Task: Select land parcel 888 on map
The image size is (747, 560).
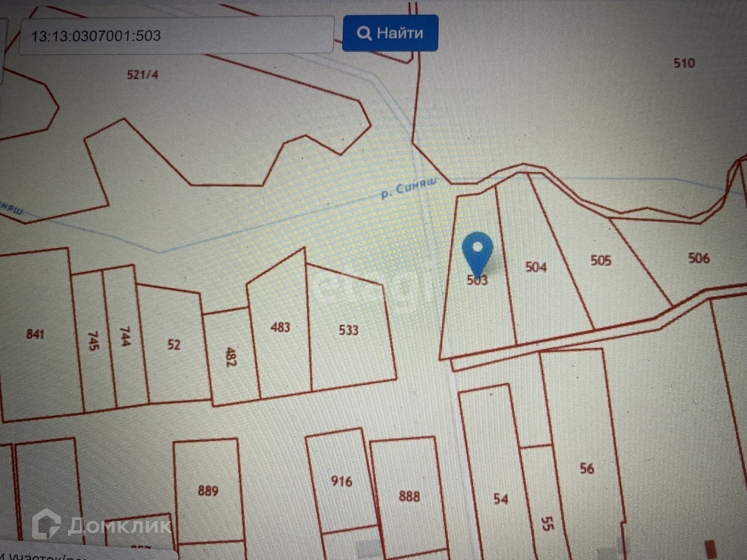Action: [x=409, y=496]
